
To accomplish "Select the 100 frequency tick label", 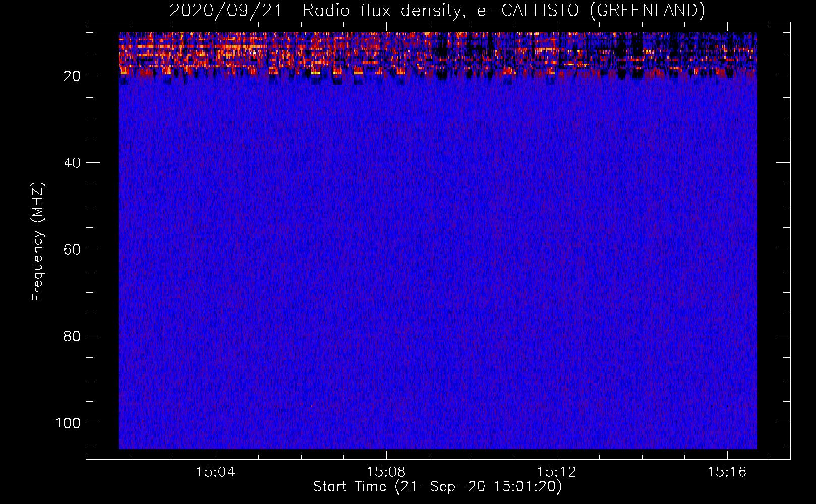I will click(68, 423).
